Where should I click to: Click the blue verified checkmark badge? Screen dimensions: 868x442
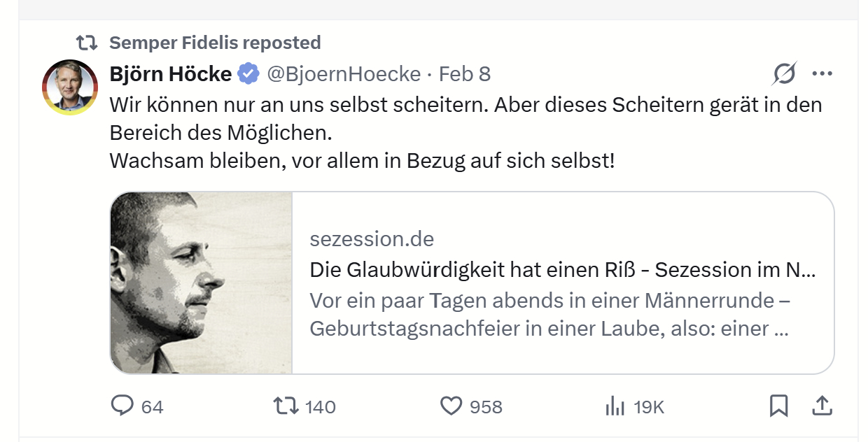248,73
